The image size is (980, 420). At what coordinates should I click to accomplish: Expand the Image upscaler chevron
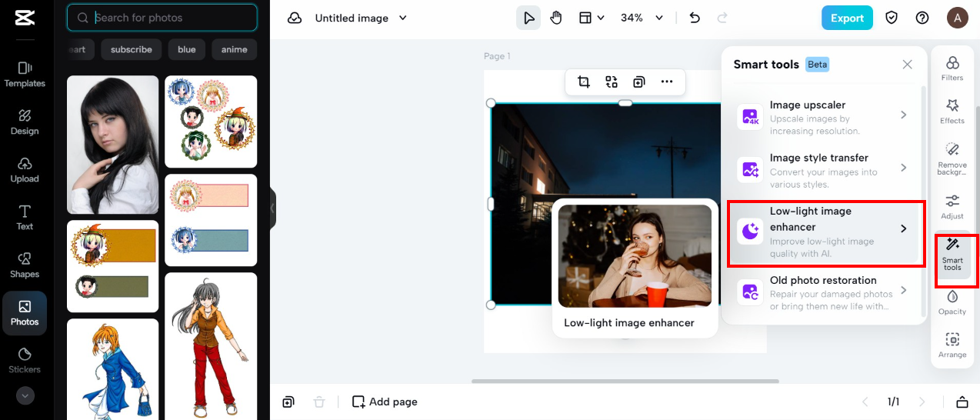(904, 115)
